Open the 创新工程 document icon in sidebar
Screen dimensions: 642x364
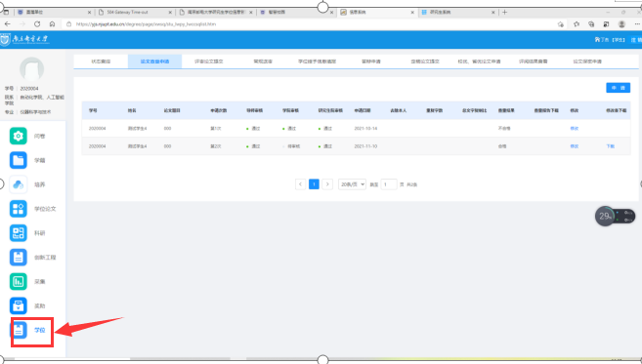coord(18,258)
